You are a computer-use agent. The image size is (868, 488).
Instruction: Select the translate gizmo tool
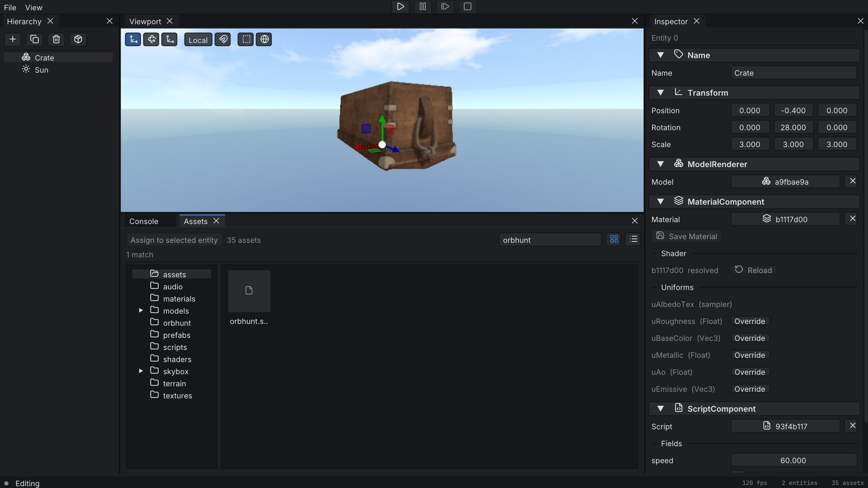click(x=133, y=39)
